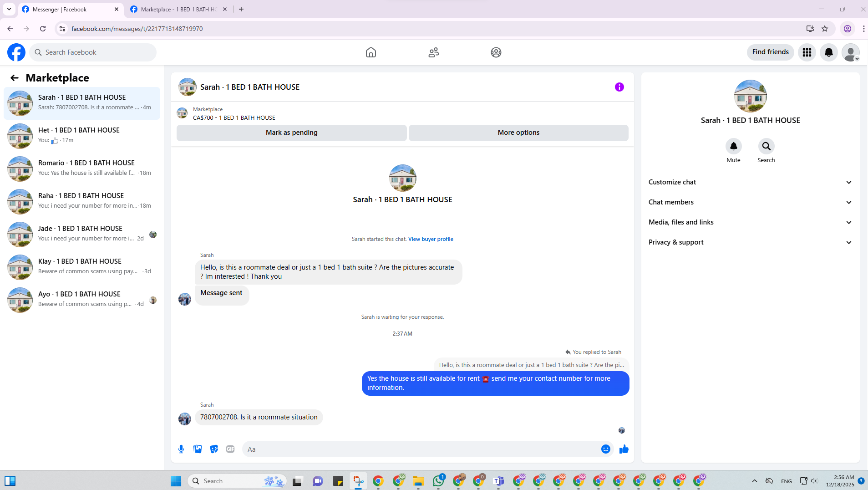Open the tab search dropdown arrow
This screenshot has width=868, height=490.
(x=9, y=9)
